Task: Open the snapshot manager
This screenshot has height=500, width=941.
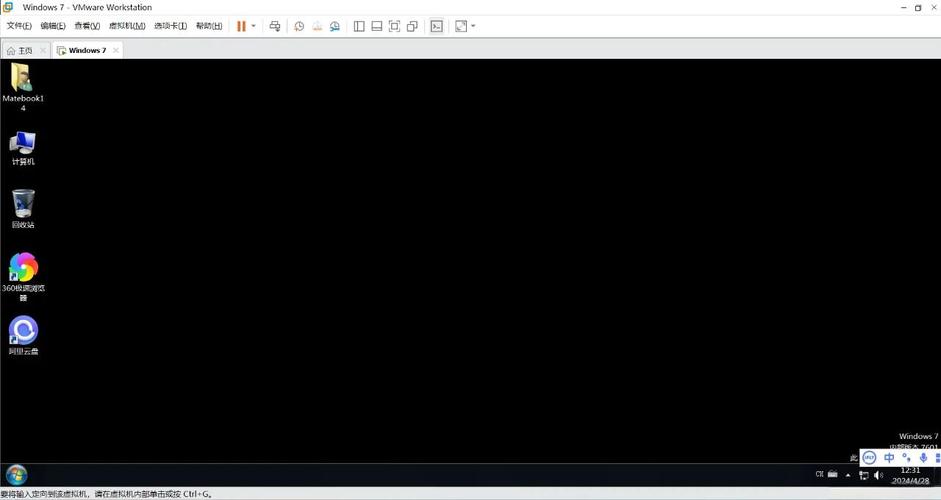Action: pyautogui.click(x=335, y=26)
